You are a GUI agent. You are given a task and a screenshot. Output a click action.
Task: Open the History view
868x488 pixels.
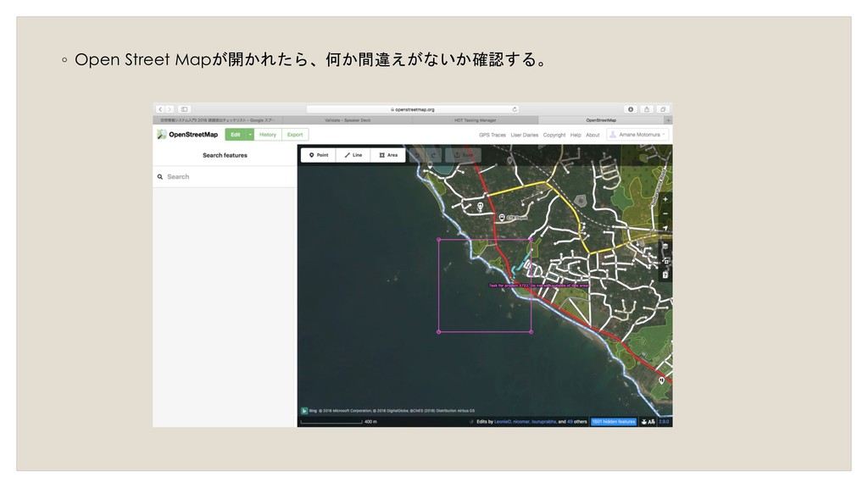coord(268,135)
